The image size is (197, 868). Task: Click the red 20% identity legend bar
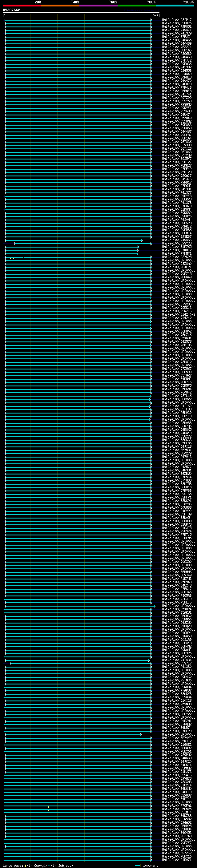pyautogui.click(x=22, y=6)
